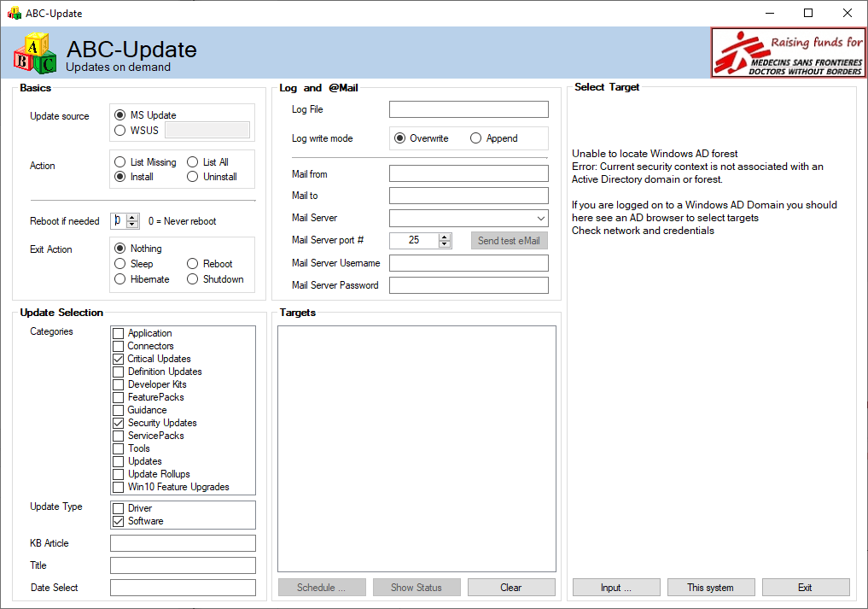Focus the Log File text field

(x=469, y=109)
